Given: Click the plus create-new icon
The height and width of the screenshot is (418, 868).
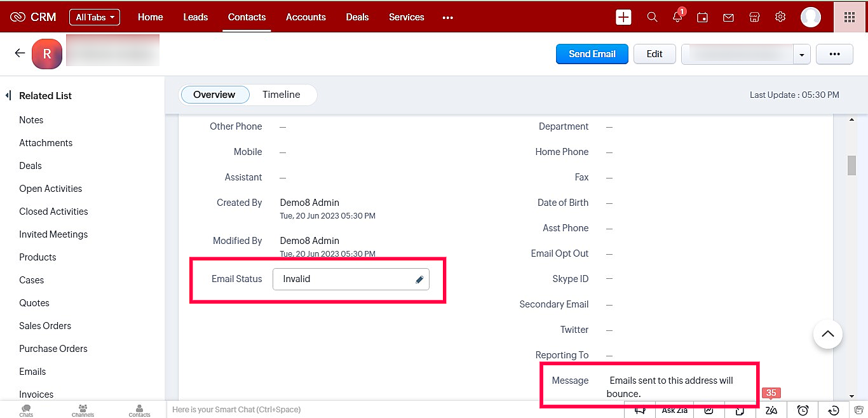Looking at the screenshot, I should [623, 17].
